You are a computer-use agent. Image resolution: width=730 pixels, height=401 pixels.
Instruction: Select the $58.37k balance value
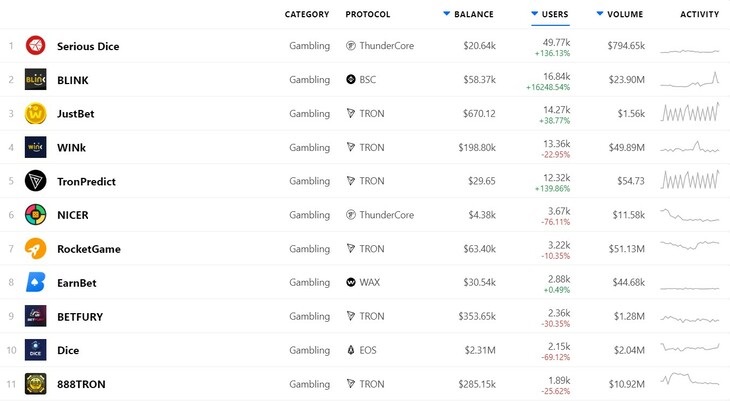(x=479, y=80)
